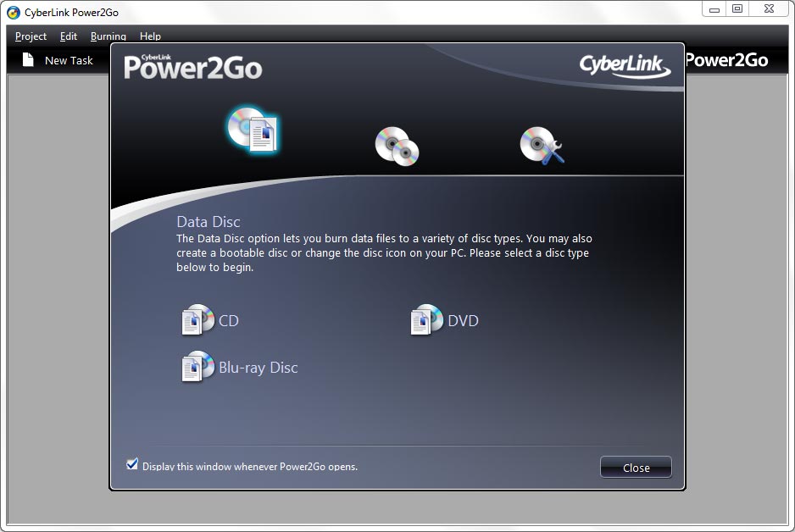Open the Project menu
The image size is (795, 532).
pyautogui.click(x=31, y=36)
